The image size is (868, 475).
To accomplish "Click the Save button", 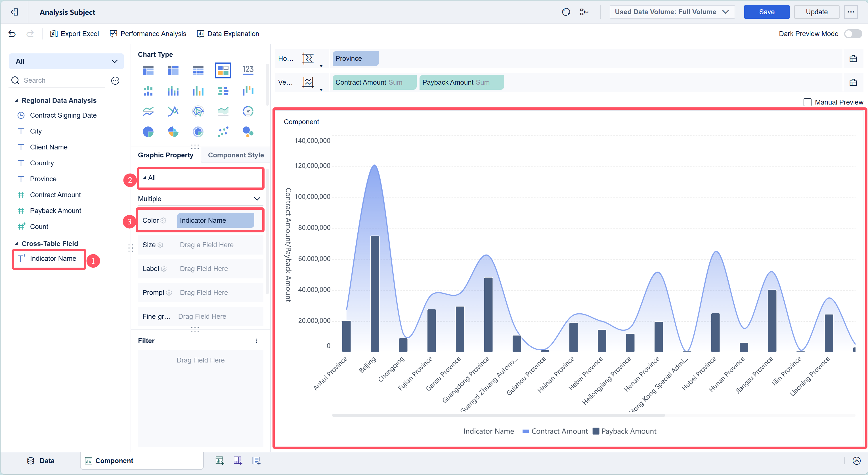I will (767, 12).
